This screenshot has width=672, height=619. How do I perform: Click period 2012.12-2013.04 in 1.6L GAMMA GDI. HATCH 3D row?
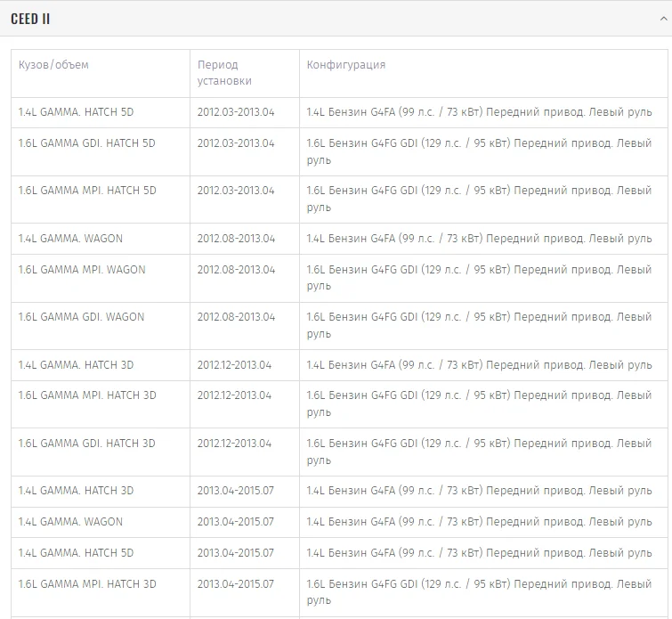(x=234, y=444)
